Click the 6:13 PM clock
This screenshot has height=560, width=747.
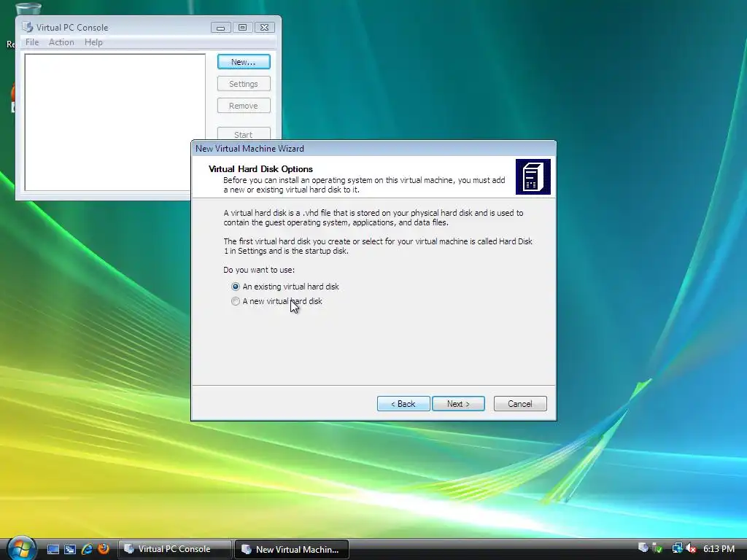(719, 549)
